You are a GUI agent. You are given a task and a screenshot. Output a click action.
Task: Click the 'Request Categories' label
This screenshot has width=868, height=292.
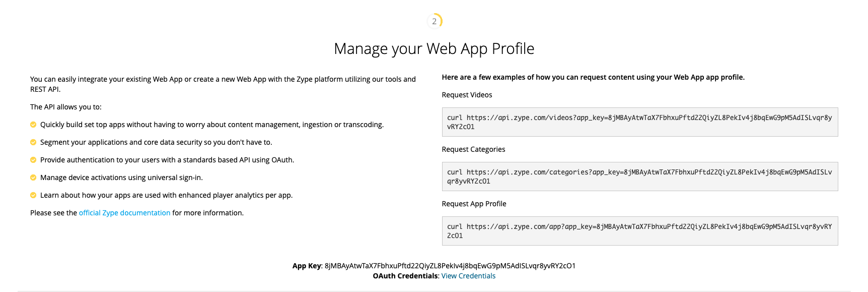point(473,149)
